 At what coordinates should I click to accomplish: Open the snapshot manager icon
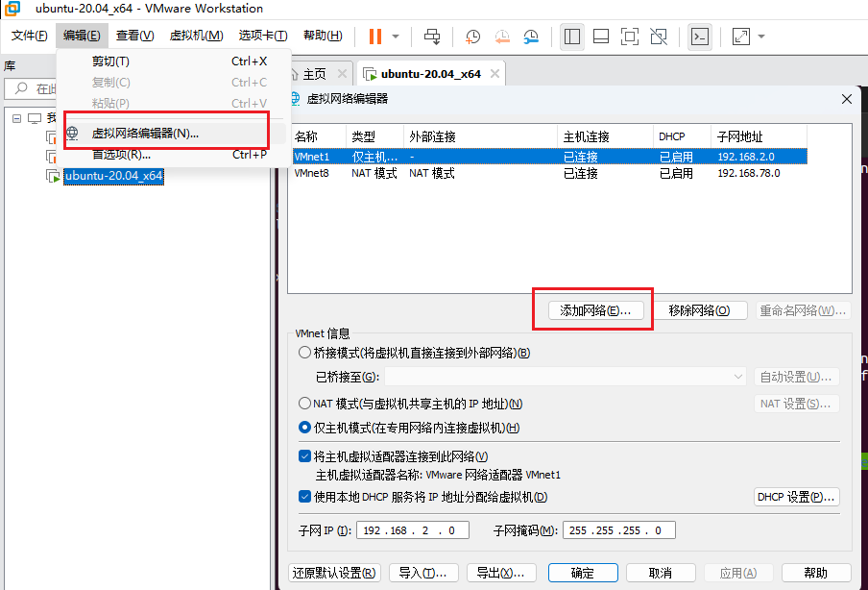(x=531, y=37)
